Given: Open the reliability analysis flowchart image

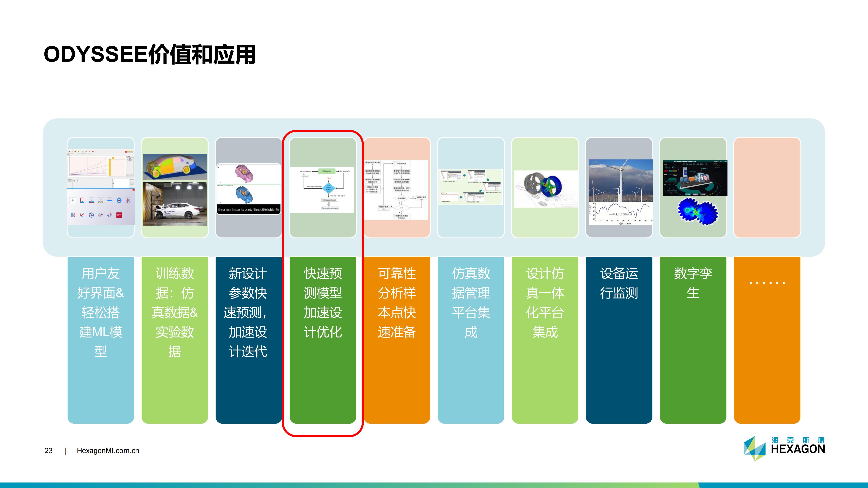Looking at the screenshot, I should (396, 190).
